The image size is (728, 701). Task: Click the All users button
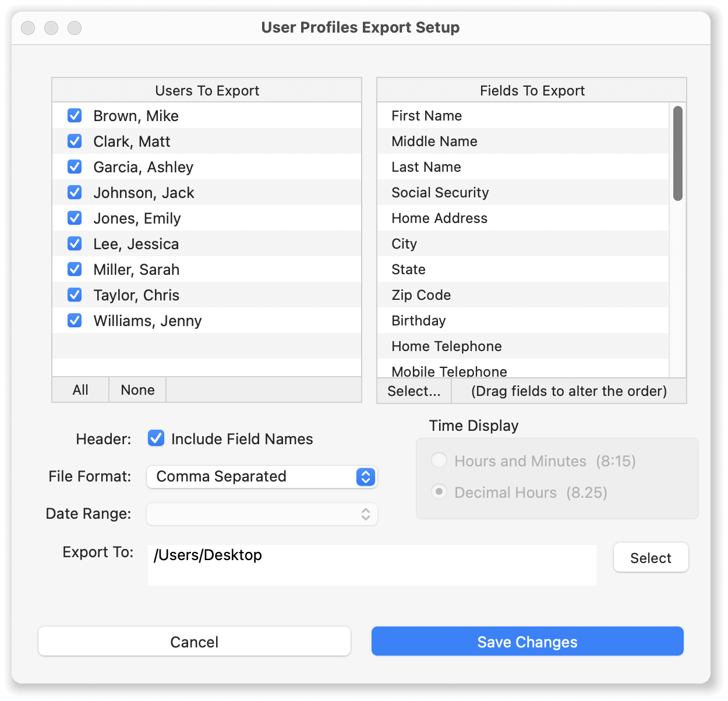[x=80, y=390]
